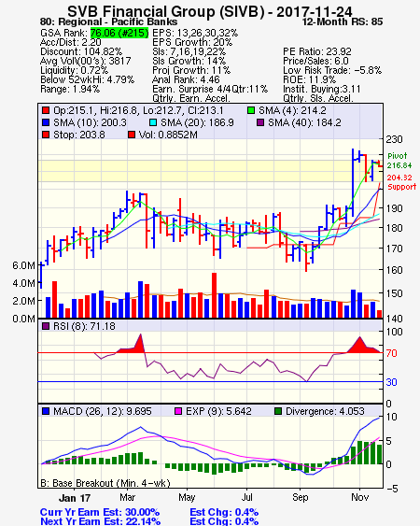Image resolution: width=420 pixels, height=526 pixels.
Task: Click the green Divergence legend swatch
Action: click(278, 411)
